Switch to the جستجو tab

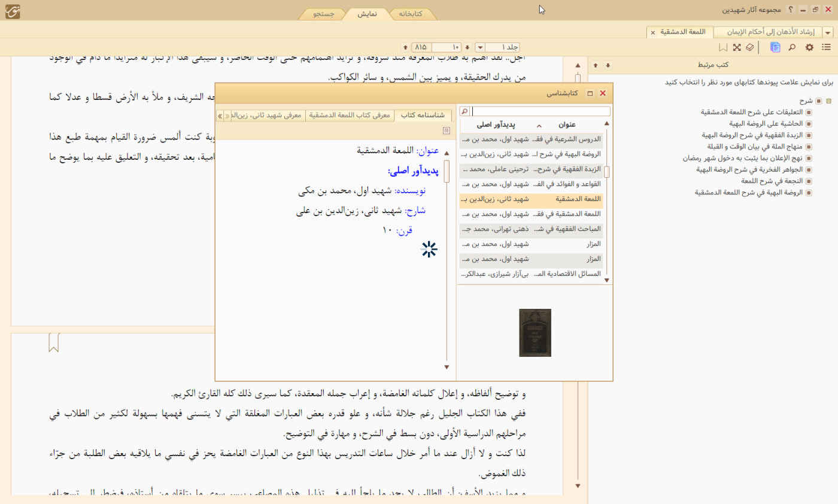point(324,14)
